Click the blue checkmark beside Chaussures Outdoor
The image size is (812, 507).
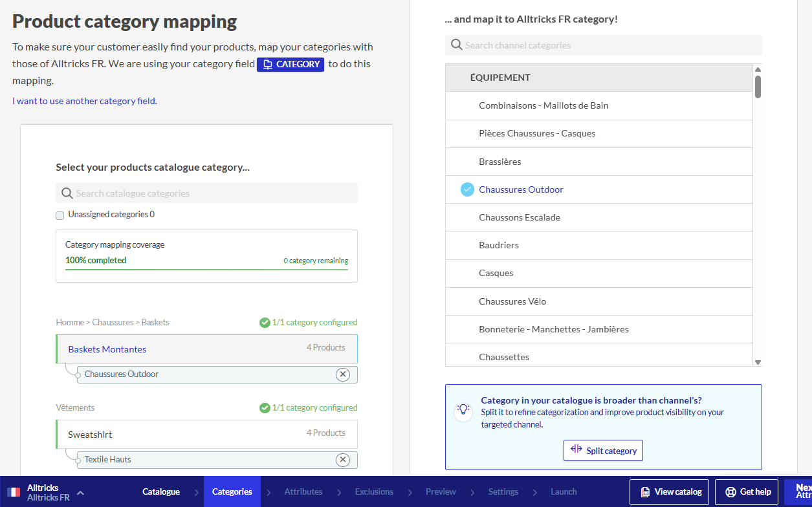click(x=467, y=189)
